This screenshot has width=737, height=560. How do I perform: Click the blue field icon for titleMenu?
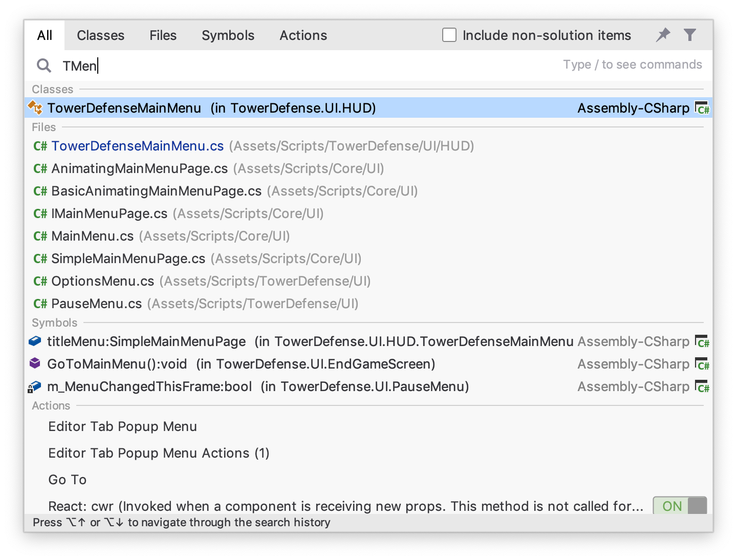35,341
